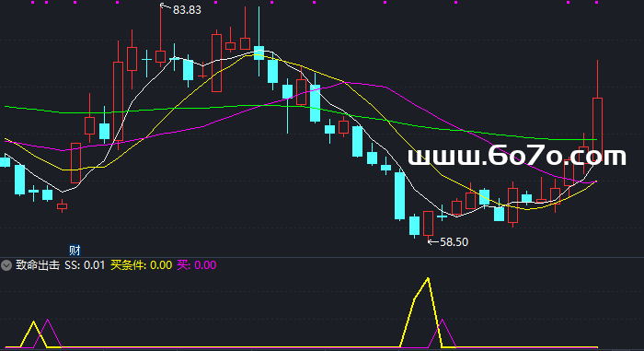644x351 pixels.
Task: Click the www.6o7o.com watermark text
Action: pyautogui.click(x=517, y=156)
